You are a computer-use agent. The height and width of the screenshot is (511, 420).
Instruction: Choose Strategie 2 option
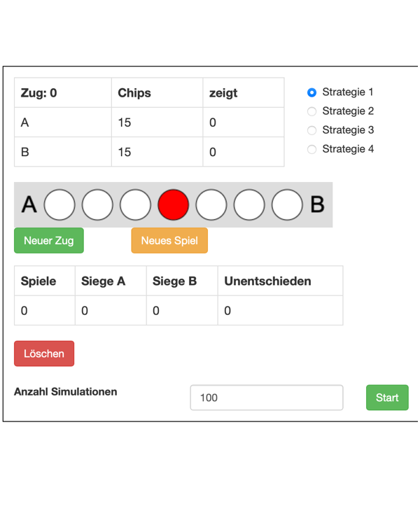click(x=312, y=111)
